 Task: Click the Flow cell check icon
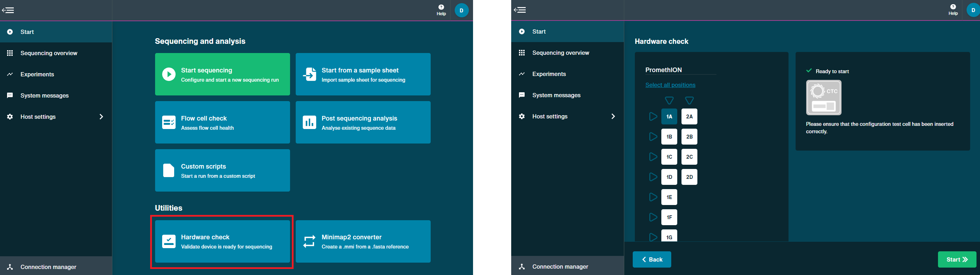pyautogui.click(x=169, y=122)
